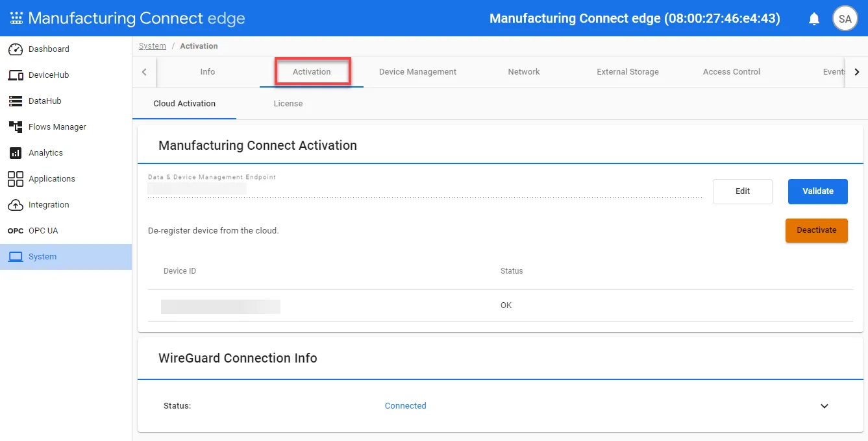Open Dashboard from the sidebar
This screenshot has width=868, height=441.
(x=66, y=49)
